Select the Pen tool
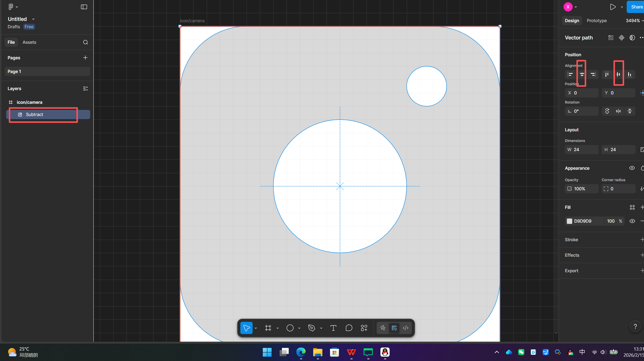The height and width of the screenshot is (361, 644). click(311, 328)
